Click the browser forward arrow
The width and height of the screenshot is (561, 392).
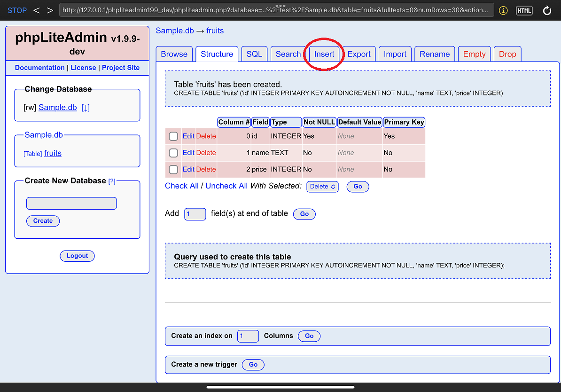50,10
